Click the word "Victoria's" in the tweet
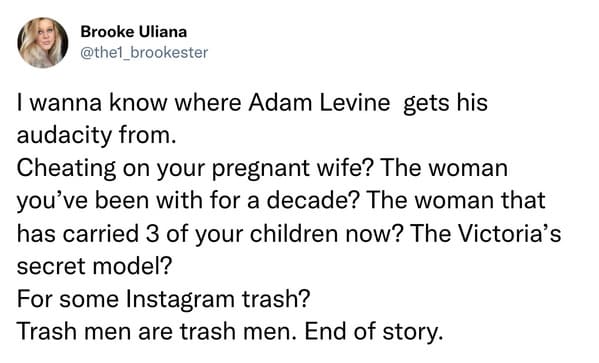Image resolution: width=599 pixels, height=363 pixels. coord(509,233)
